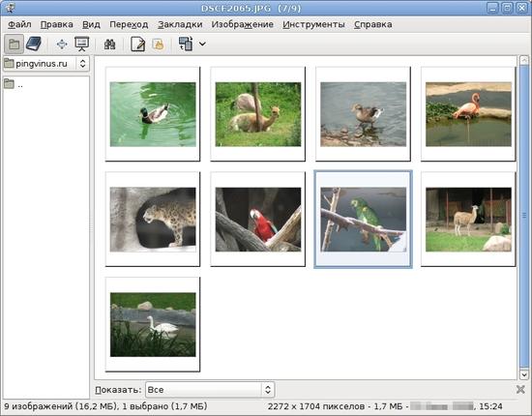
Task: Open the catalogs book icon
Action: point(34,45)
